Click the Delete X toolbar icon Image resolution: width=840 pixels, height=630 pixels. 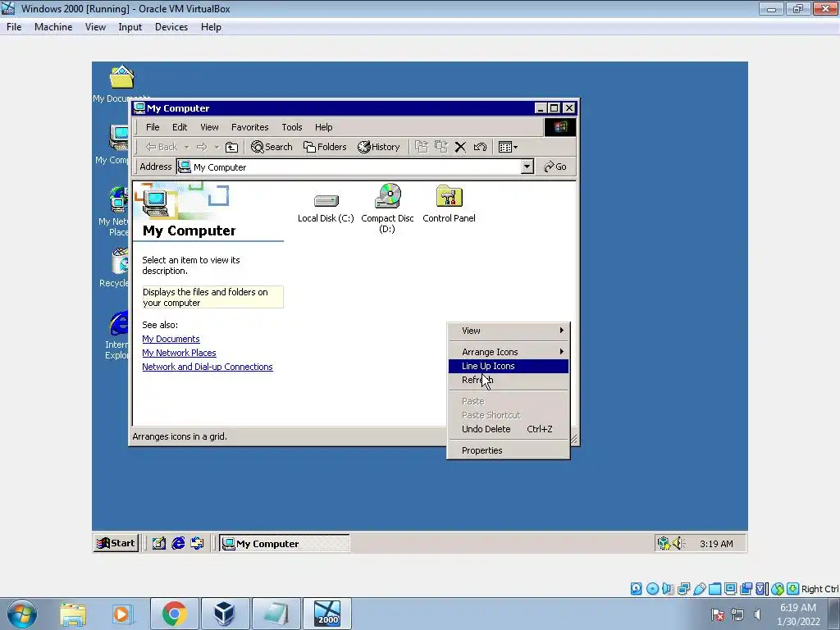click(460, 147)
